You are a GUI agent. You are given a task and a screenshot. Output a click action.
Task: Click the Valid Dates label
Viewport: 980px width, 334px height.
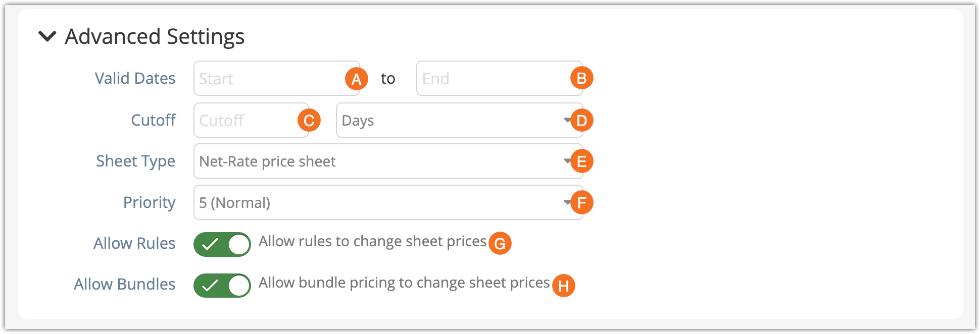coord(135,79)
